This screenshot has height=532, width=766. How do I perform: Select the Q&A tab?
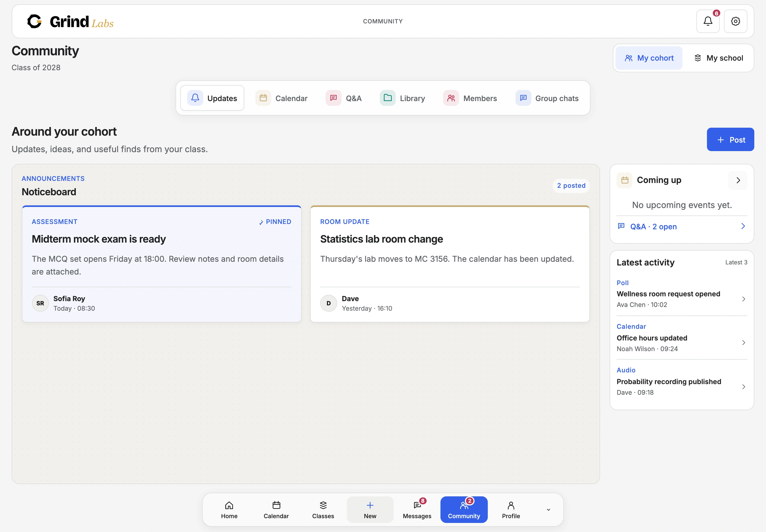tap(344, 98)
